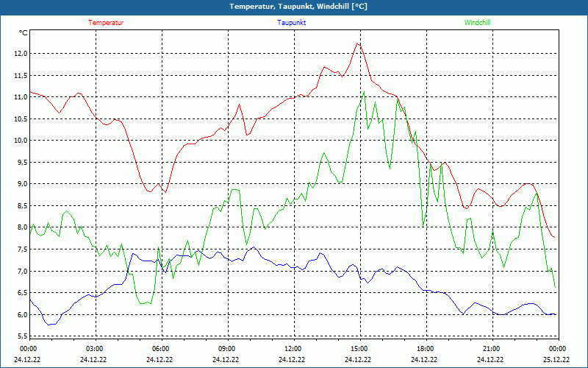Click the '9,0' y-axis value
Image resolution: width=588 pixels, height=368 pixels.
pos(23,184)
